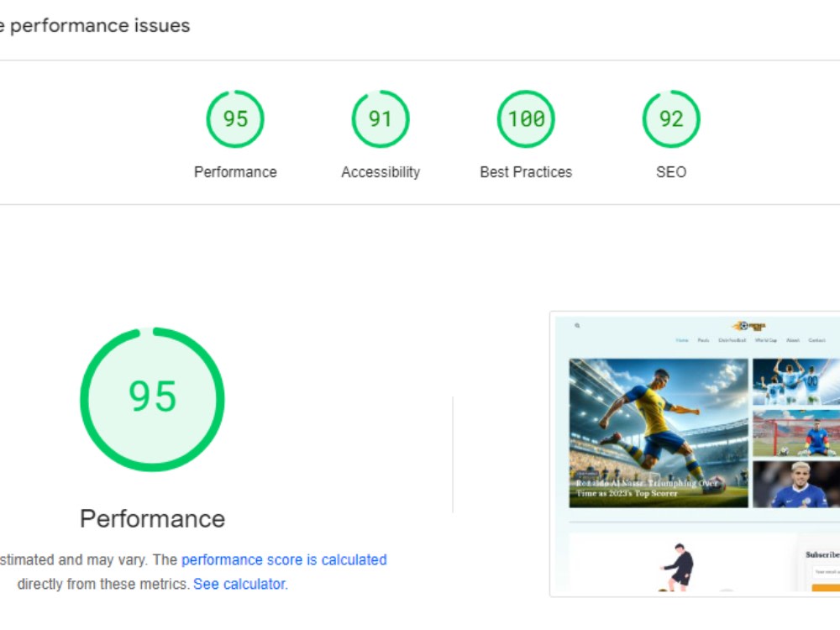Click the Performance score gauge showing 95

click(x=235, y=119)
